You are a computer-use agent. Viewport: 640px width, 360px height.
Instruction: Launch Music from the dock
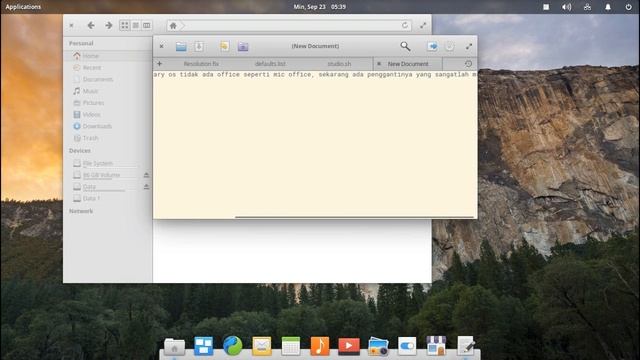[320, 346]
